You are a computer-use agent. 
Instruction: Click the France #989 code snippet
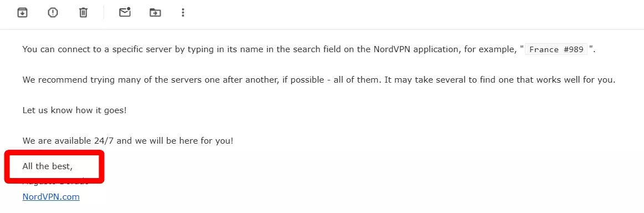click(x=557, y=50)
